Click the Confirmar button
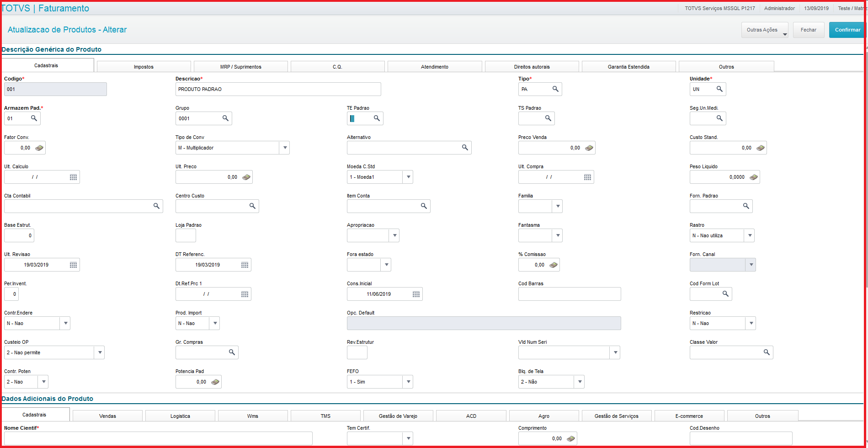The height and width of the screenshot is (448, 868). [x=847, y=30]
